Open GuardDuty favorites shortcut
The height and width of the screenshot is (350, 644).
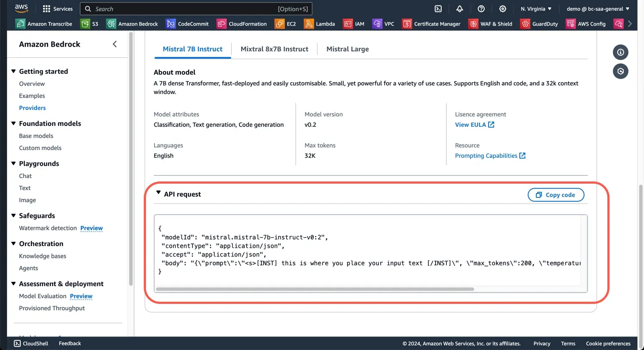click(x=539, y=24)
